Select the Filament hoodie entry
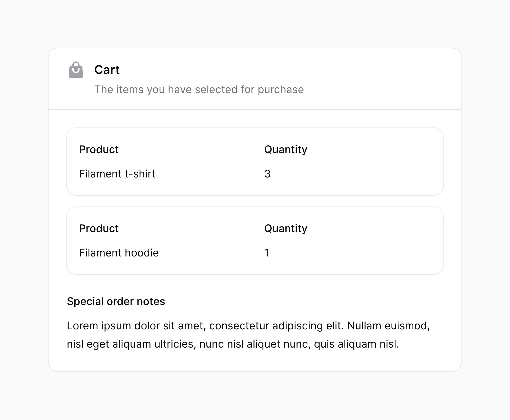This screenshot has height=420, width=510. pos(119,253)
